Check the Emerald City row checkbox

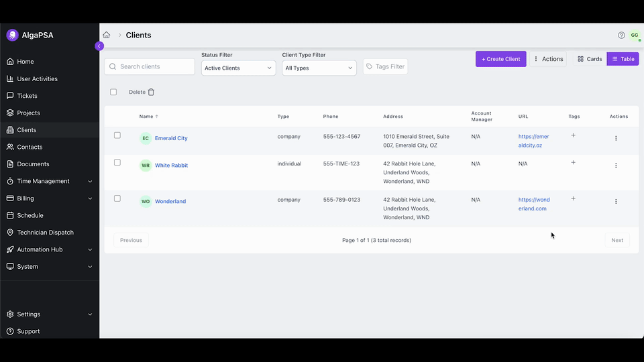(117, 135)
